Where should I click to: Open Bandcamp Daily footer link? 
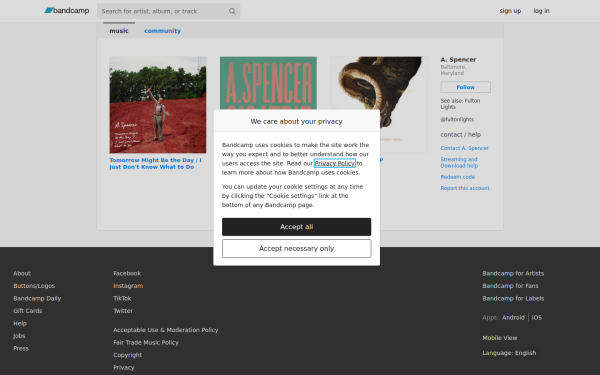click(37, 298)
